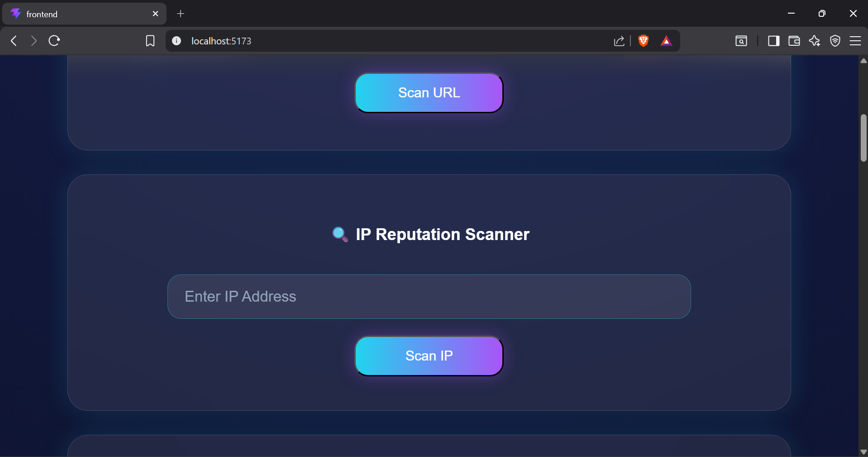Toggle the browser sidebar panel
This screenshot has width=868, height=457.
(x=774, y=41)
